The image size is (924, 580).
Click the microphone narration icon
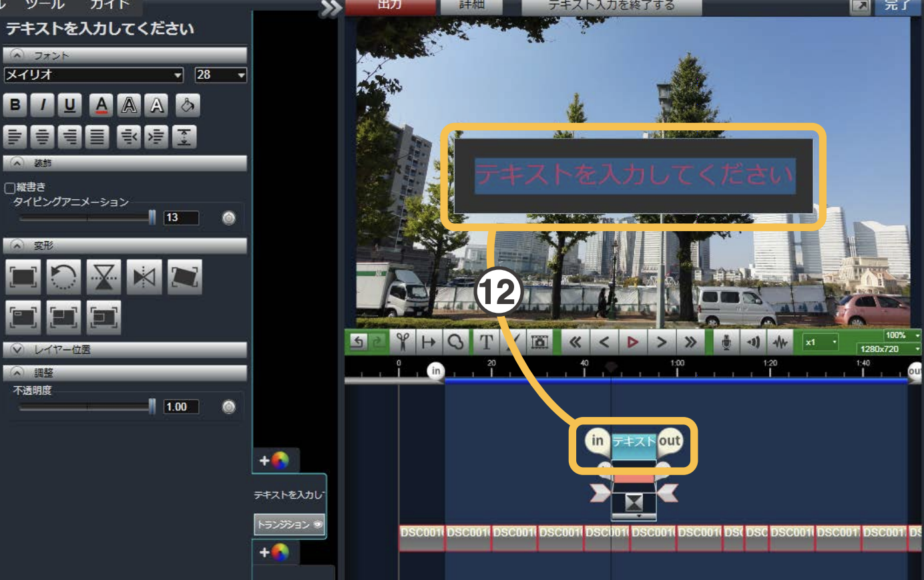(x=726, y=341)
